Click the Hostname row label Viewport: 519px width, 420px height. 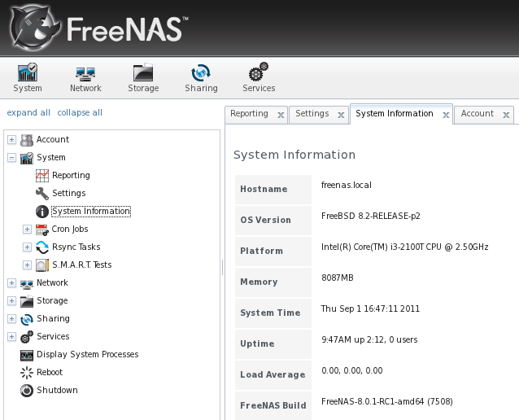264,189
